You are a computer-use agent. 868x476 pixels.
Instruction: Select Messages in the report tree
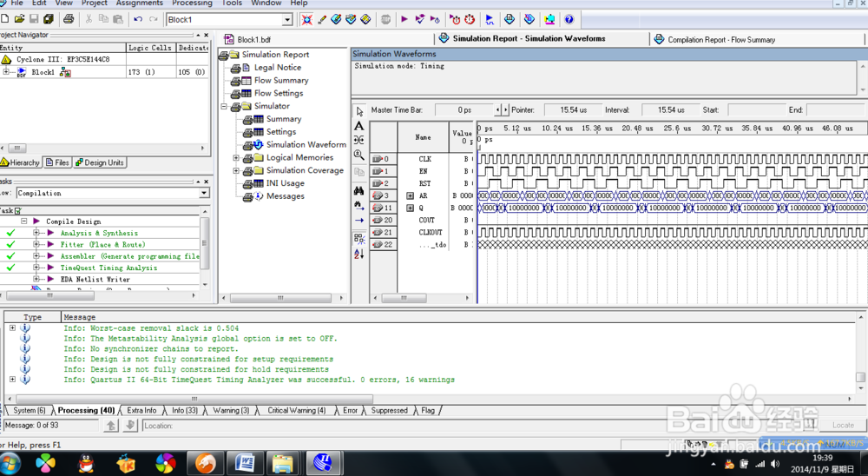(x=285, y=196)
